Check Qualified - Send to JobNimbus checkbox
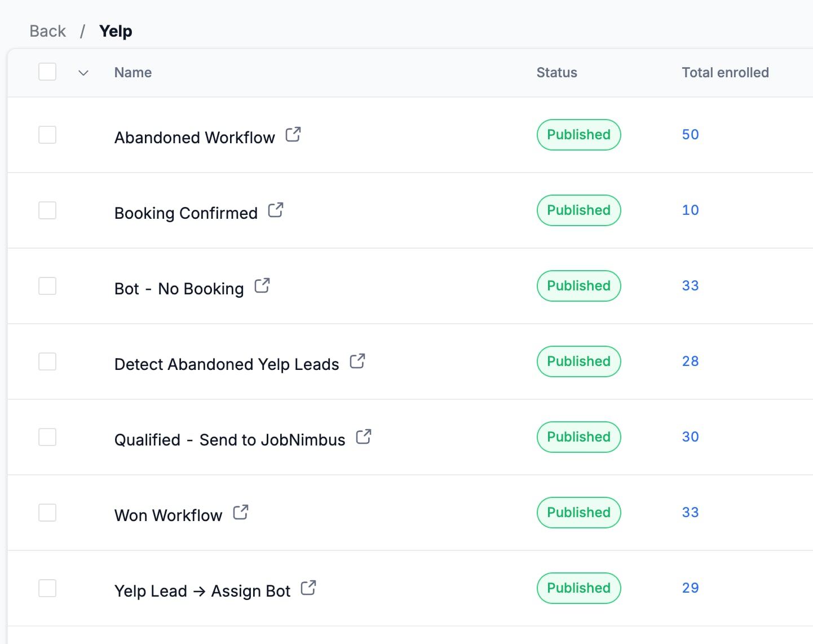 click(47, 437)
